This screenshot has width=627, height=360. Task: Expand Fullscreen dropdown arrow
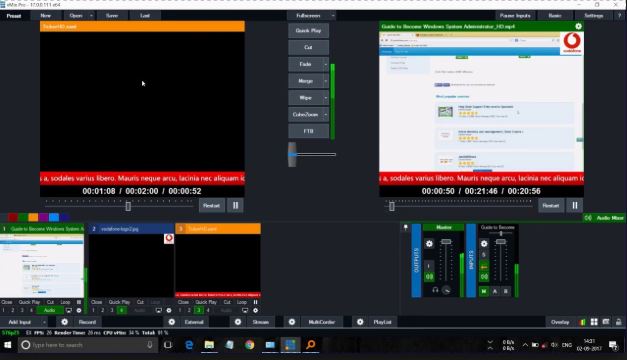(x=333, y=16)
